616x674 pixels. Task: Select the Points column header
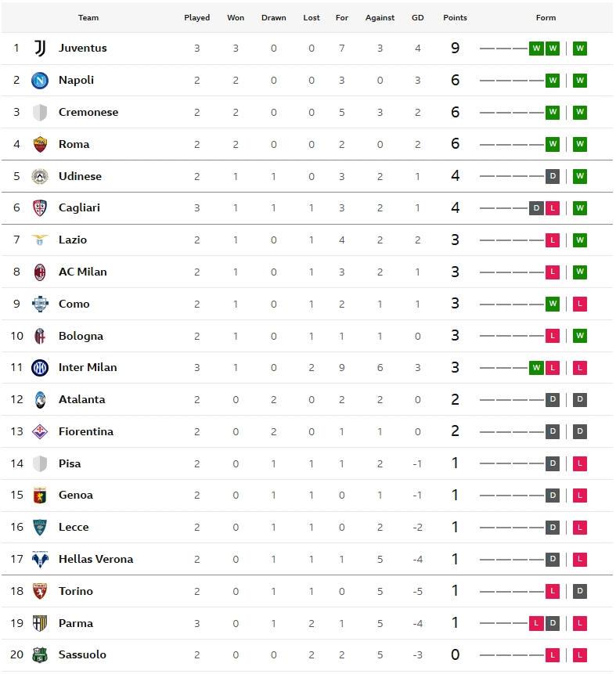(455, 18)
